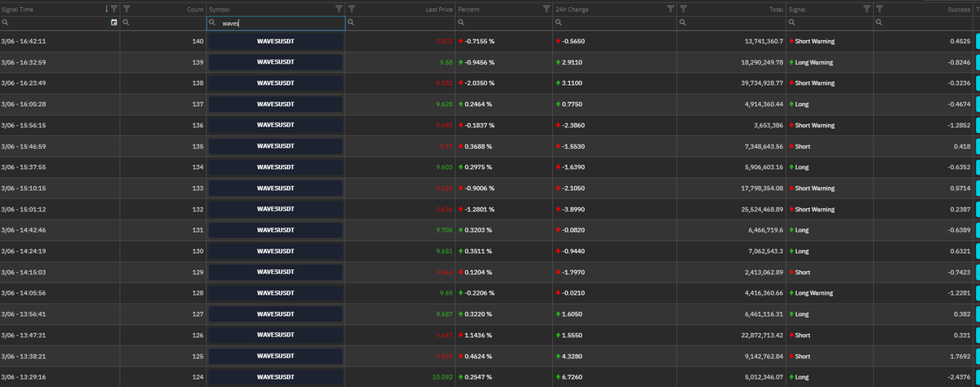
Task: Open the calendar picker in Signal Time filter
Action: pyautogui.click(x=114, y=23)
